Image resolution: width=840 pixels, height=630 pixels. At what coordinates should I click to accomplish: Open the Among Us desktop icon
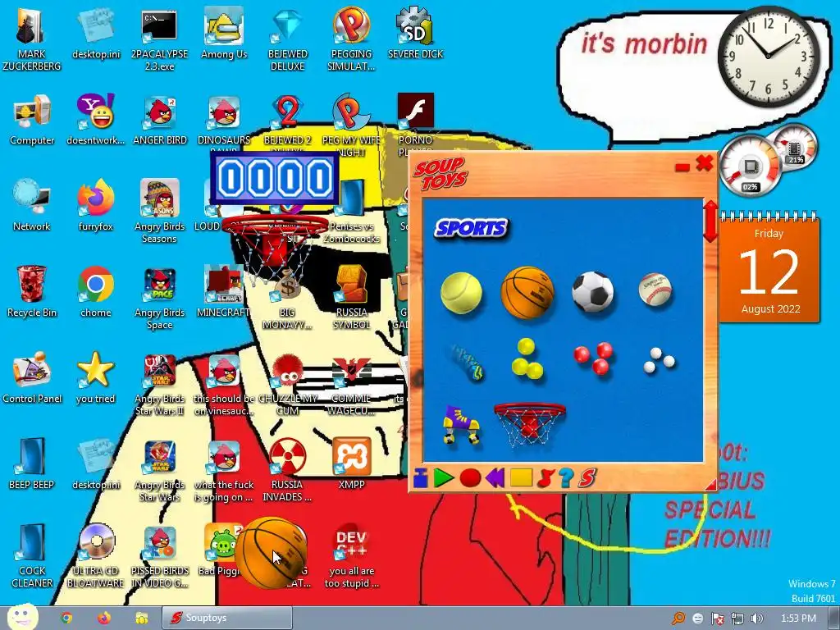(x=224, y=34)
